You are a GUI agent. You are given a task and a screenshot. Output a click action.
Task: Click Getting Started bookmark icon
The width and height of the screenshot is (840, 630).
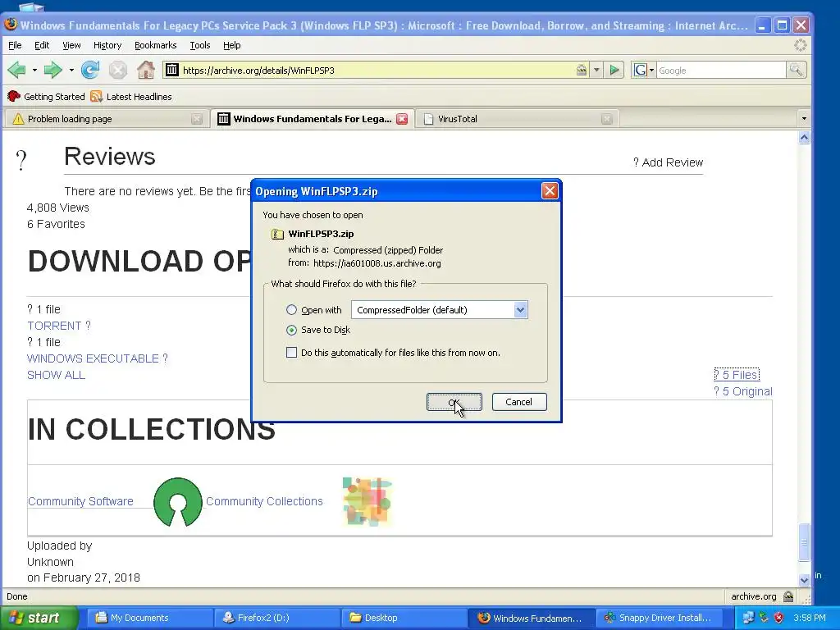click(14, 97)
